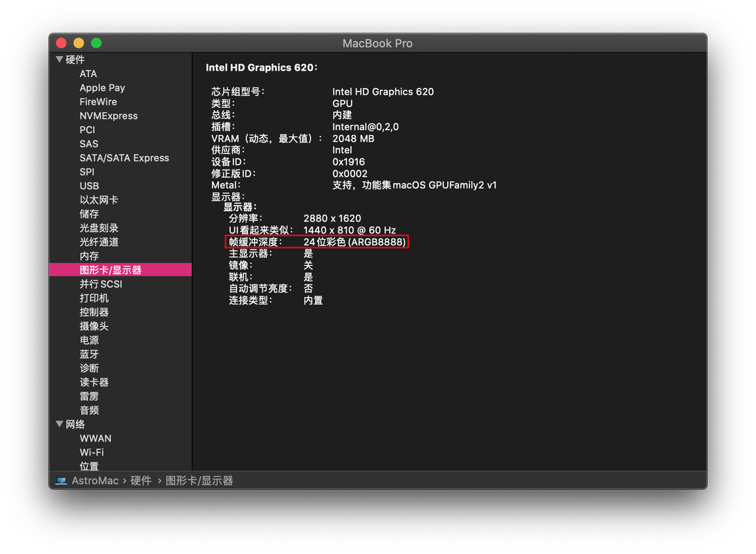Open Wi-Fi network information
The width and height of the screenshot is (756, 554).
tap(91, 452)
